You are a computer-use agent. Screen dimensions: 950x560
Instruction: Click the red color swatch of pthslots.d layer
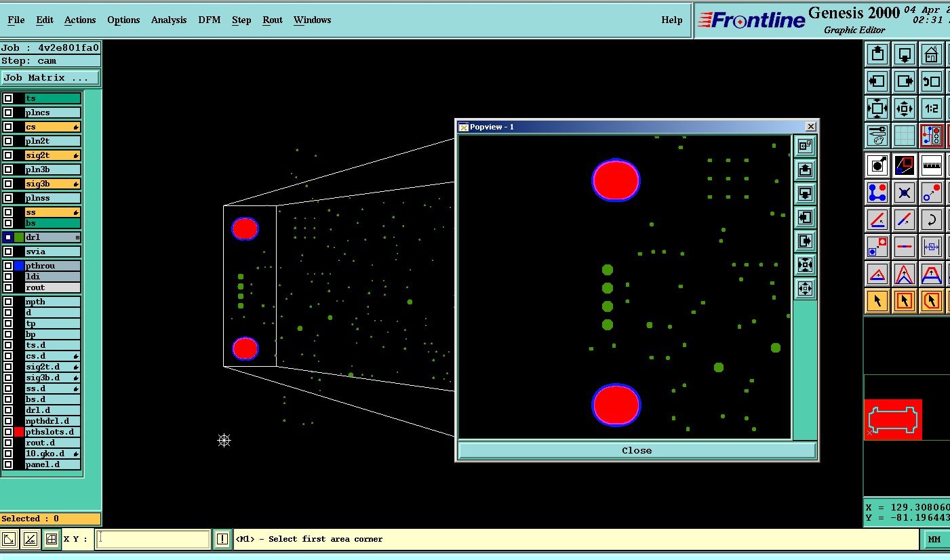click(19, 432)
